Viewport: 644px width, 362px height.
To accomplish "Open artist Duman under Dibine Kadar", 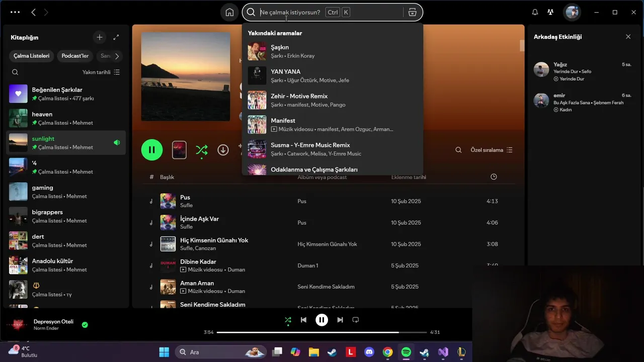I will pos(236,269).
